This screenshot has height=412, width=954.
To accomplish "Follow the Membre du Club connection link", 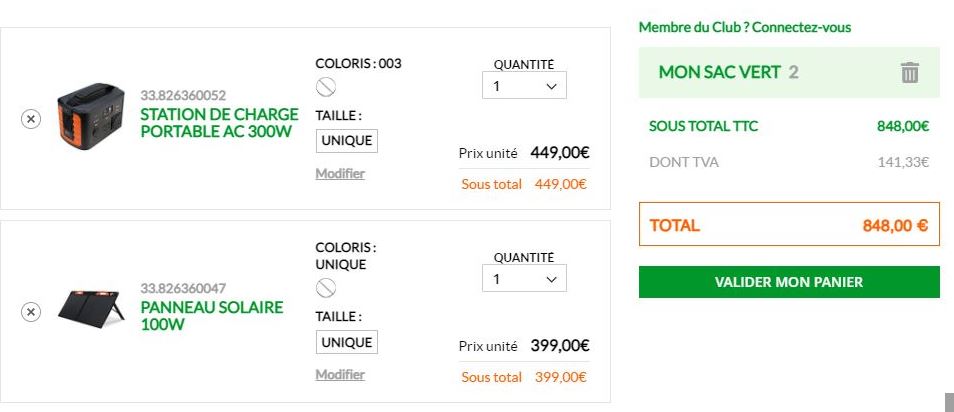I will pyautogui.click(x=744, y=27).
